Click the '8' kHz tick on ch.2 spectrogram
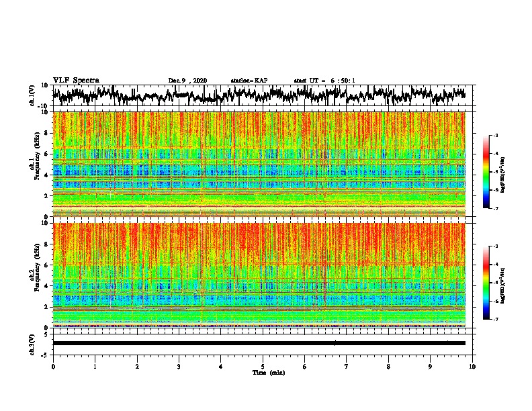Screen dimensions: 532x411 tap(46, 244)
